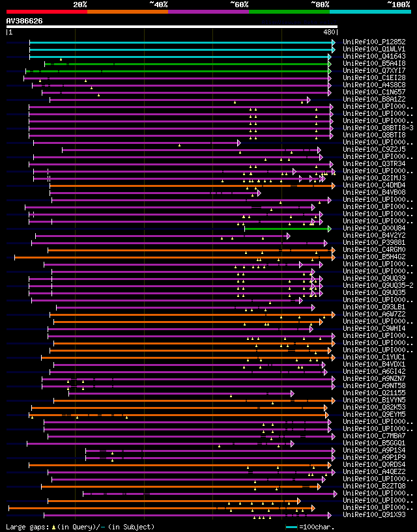The height and width of the screenshot is (532, 417).
Task: Select the UniRef100_B5A4I8 label
Action: pyautogui.click(x=374, y=63)
